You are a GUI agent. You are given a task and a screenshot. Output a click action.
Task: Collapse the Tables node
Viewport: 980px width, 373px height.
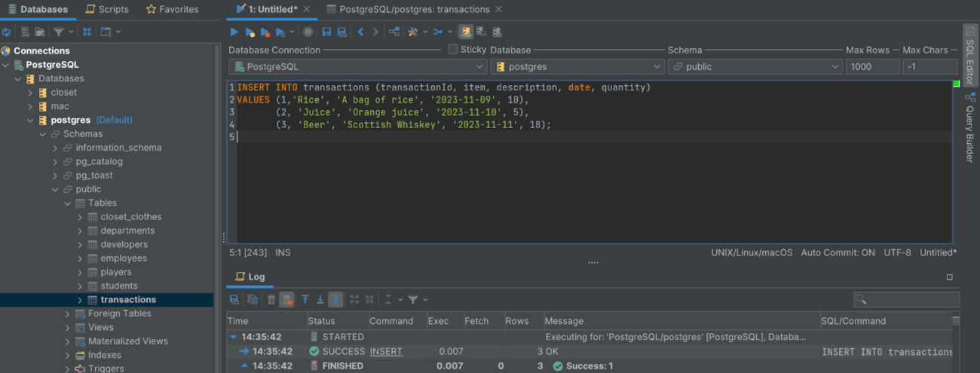[x=68, y=203]
